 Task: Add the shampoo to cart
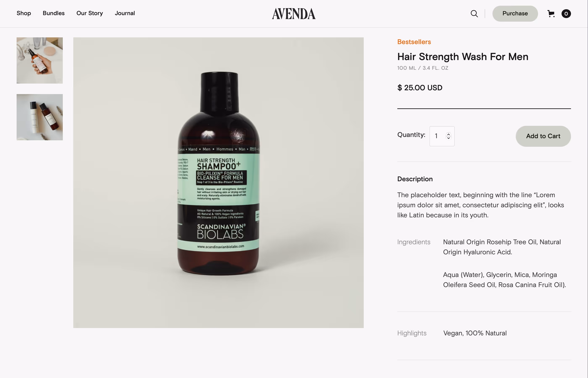coord(543,136)
